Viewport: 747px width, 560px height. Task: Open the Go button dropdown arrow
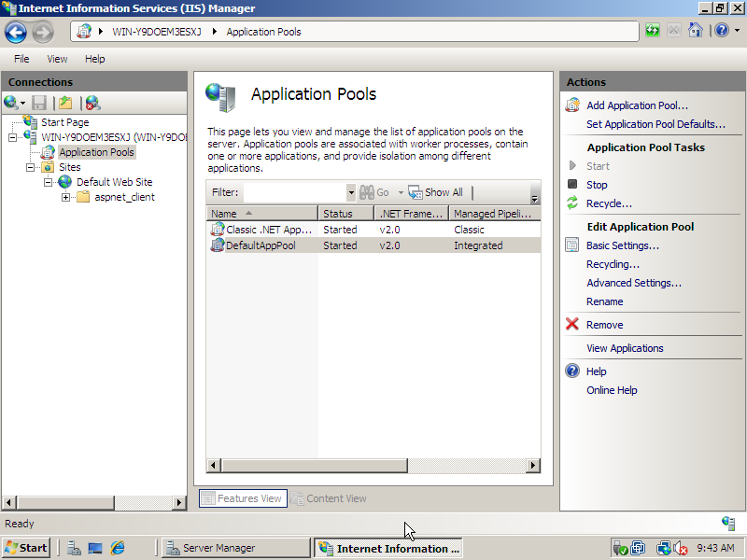(x=401, y=192)
